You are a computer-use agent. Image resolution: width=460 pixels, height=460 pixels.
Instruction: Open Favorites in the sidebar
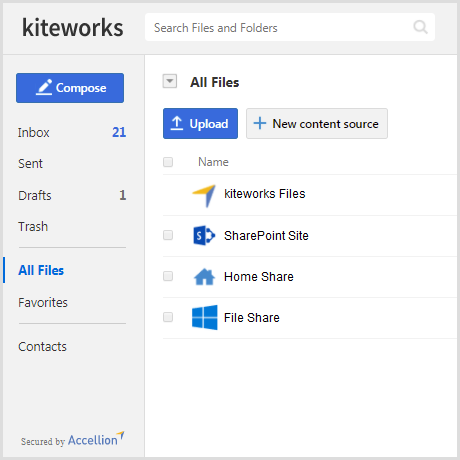click(43, 303)
